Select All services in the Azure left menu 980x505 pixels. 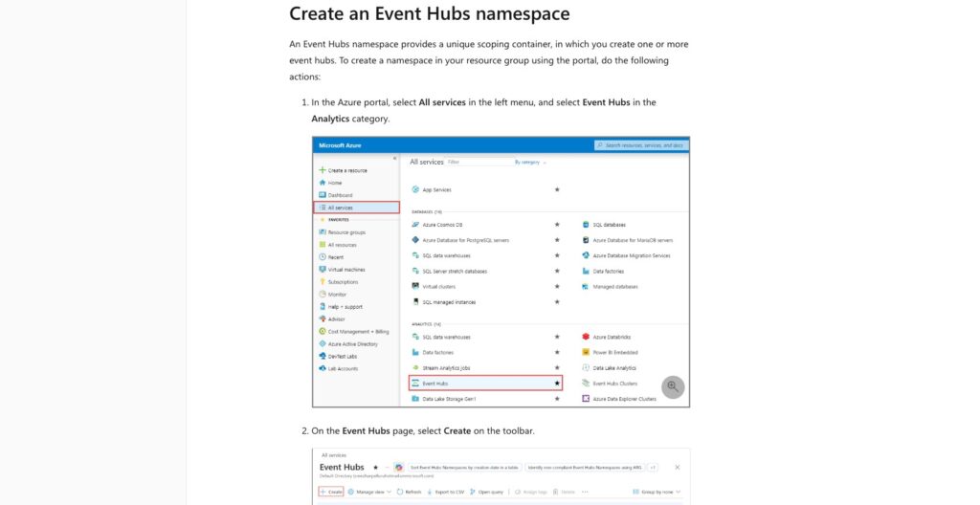click(356, 208)
